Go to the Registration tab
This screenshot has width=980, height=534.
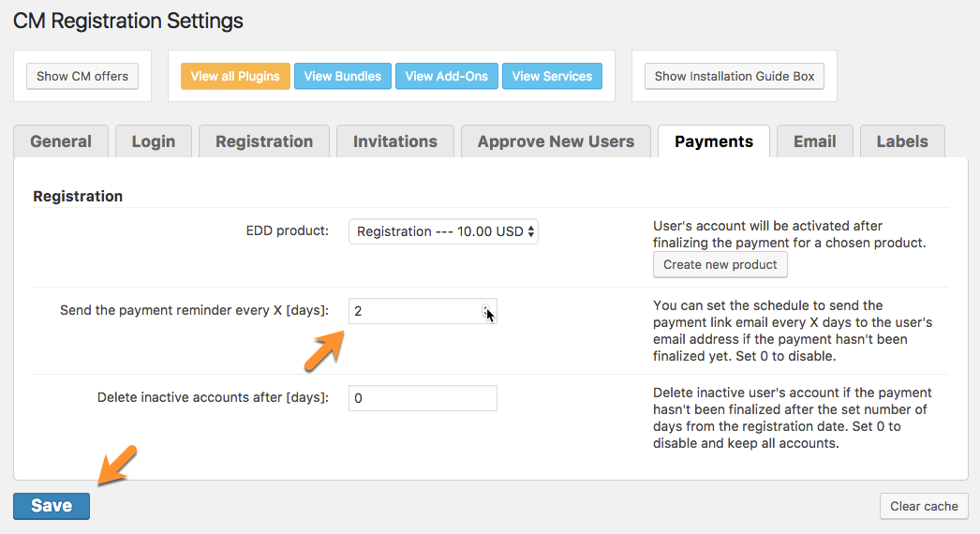[264, 141]
